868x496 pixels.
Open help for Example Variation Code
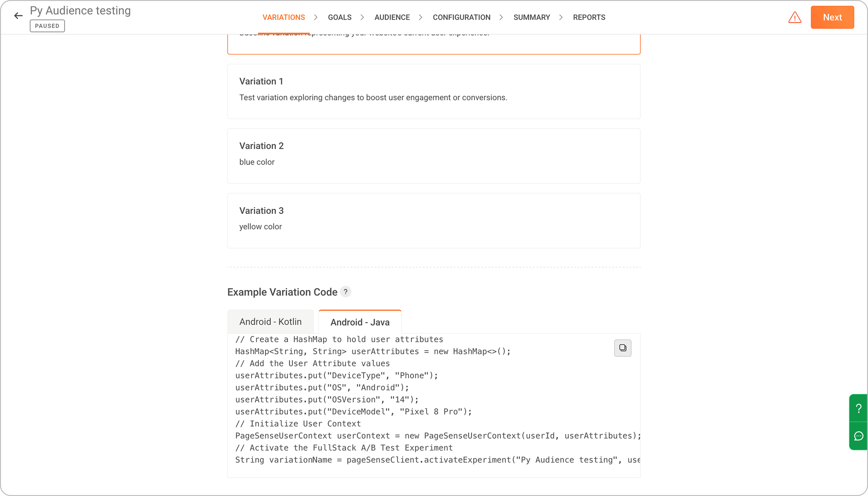(345, 292)
